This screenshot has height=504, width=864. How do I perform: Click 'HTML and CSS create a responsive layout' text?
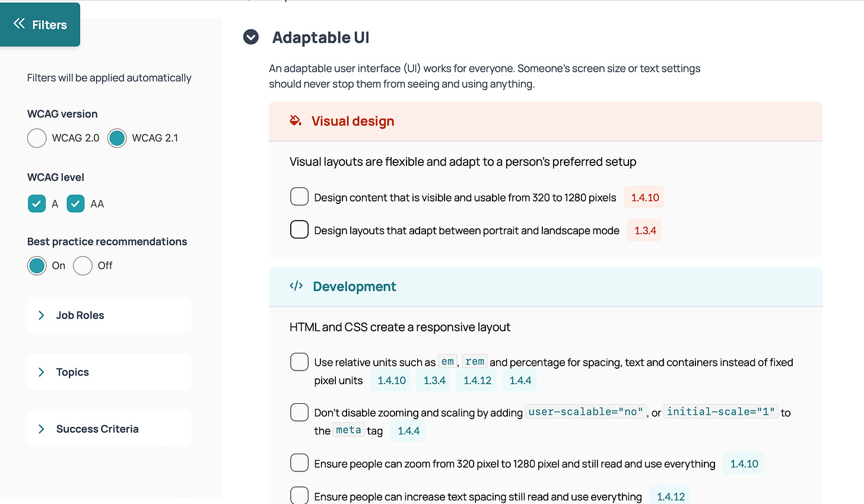[400, 327]
